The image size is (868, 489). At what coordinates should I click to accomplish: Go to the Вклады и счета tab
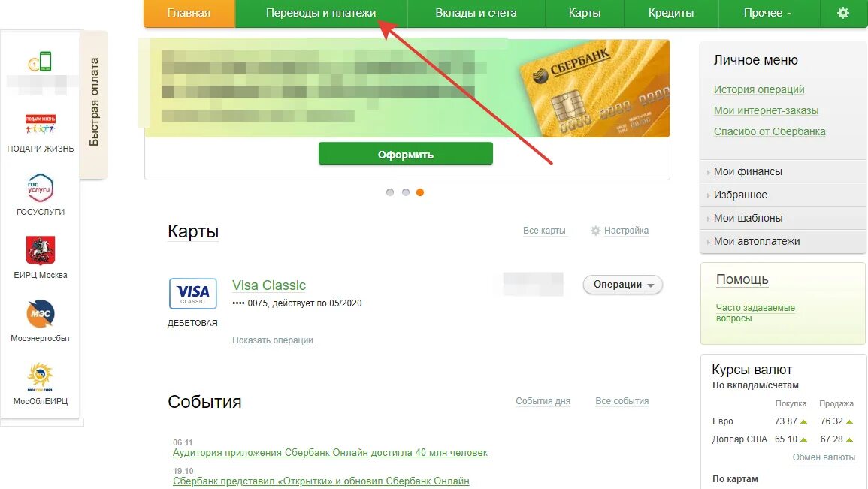pos(476,14)
